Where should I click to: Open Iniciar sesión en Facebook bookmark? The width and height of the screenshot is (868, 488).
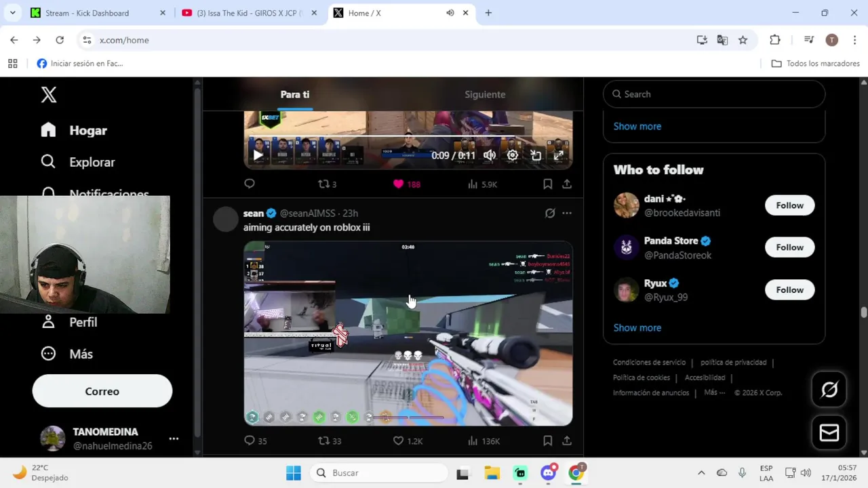click(80, 64)
